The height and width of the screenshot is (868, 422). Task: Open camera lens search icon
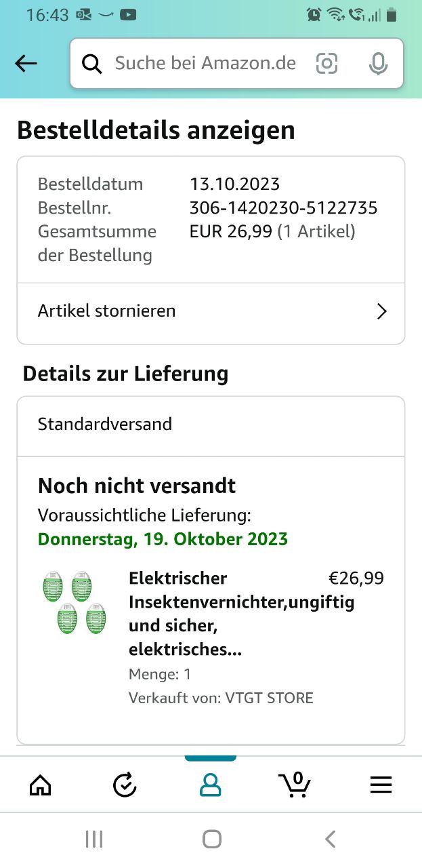(326, 64)
